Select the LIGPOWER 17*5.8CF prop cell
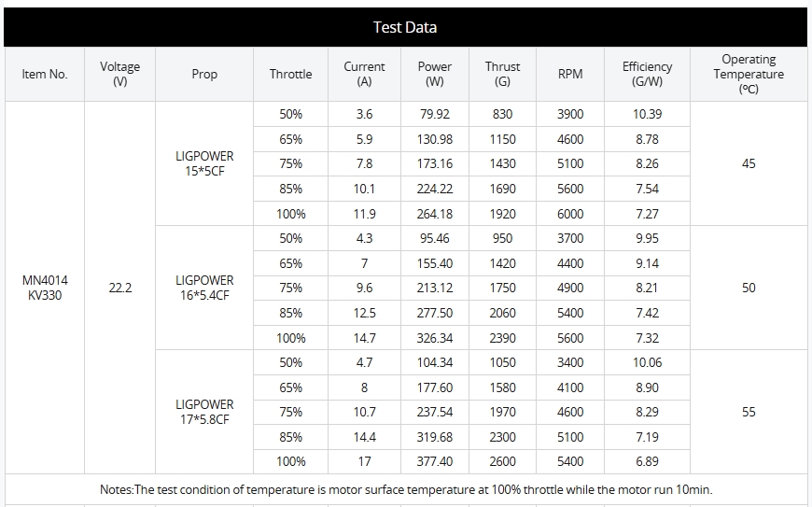Screen dimensions: 812x507 tap(204, 412)
